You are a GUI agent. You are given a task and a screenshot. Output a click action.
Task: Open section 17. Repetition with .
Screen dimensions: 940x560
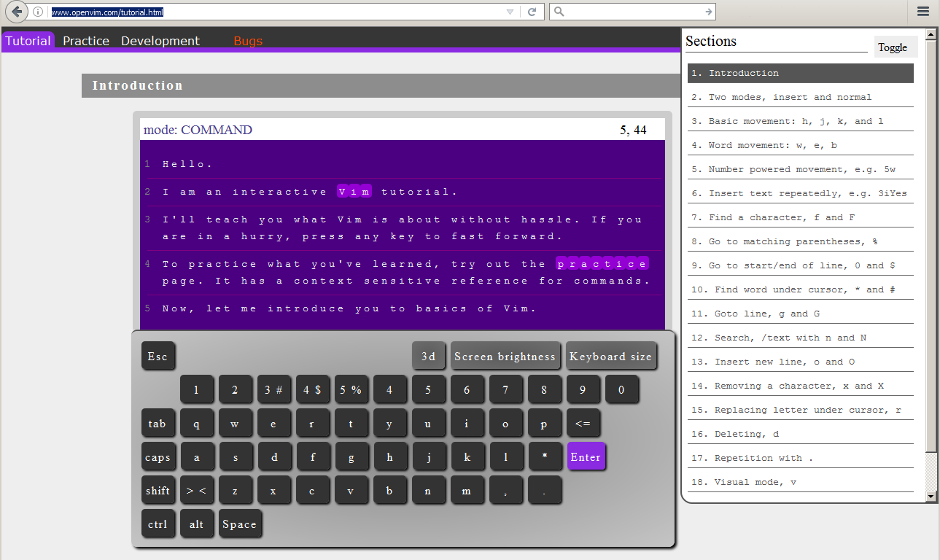[x=801, y=458]
